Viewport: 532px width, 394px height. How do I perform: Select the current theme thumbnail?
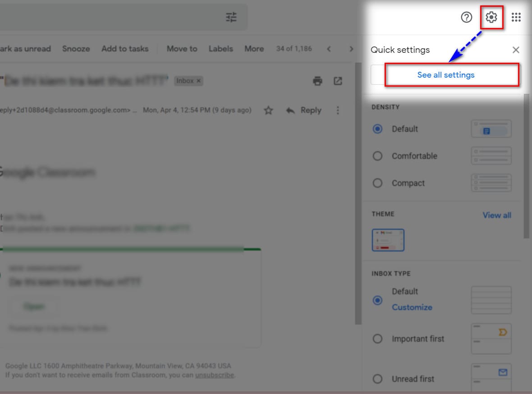tap(388, 240)
